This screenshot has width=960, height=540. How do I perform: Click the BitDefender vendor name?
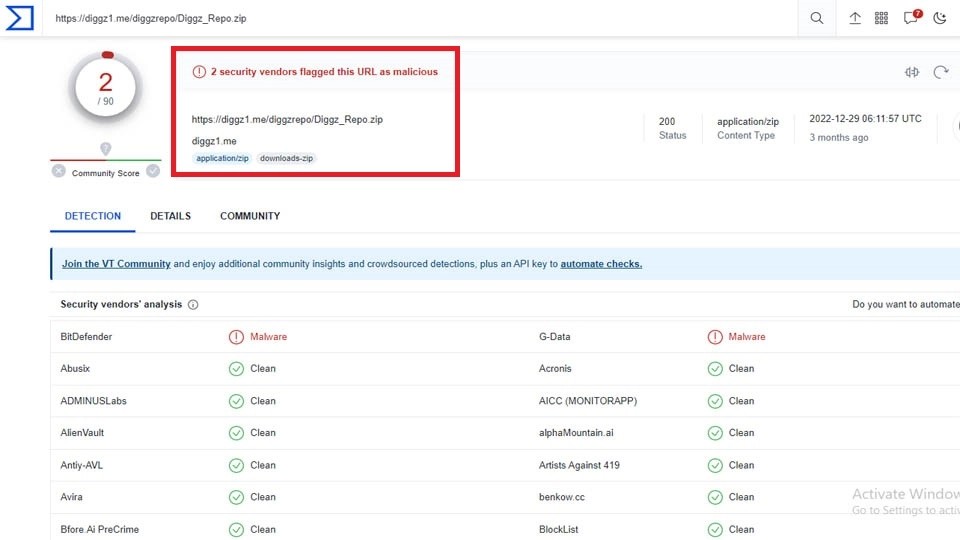86,337
